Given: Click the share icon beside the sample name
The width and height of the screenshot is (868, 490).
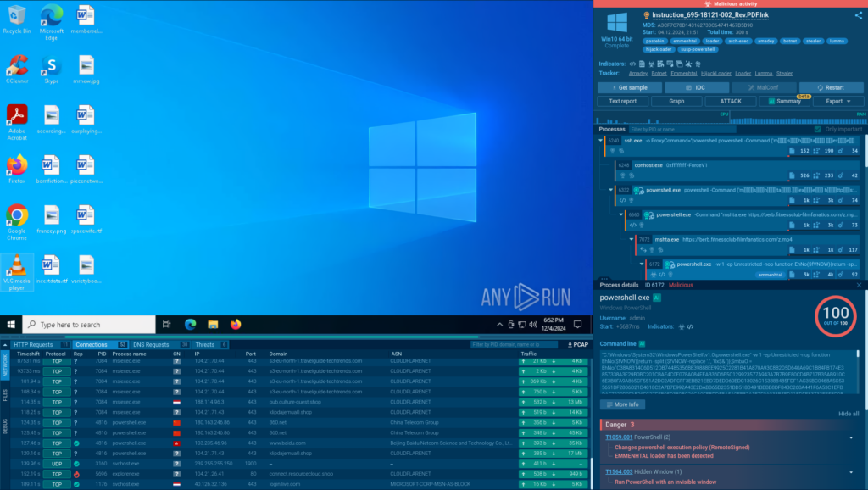Looking at the screenshot, I should click(858, 15).
